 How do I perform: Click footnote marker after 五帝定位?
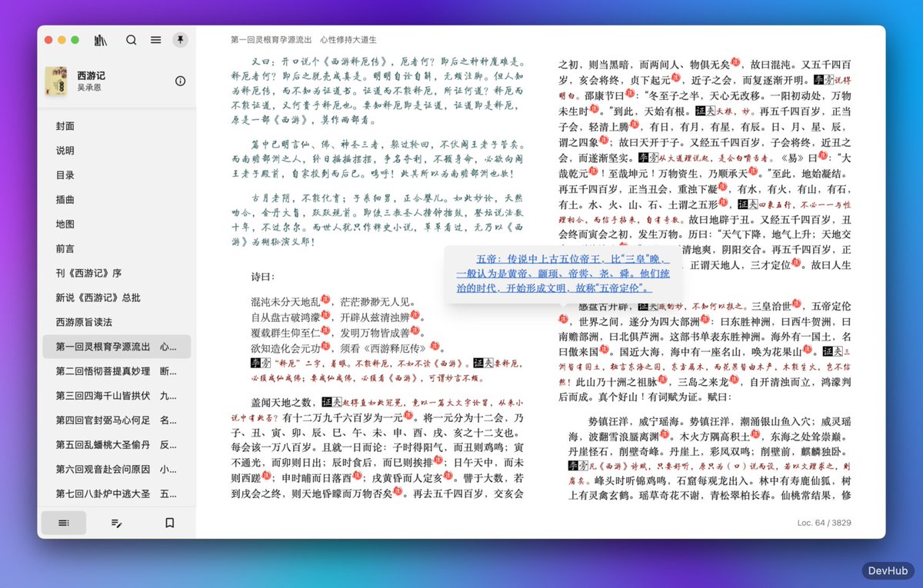tap(563, 317)
